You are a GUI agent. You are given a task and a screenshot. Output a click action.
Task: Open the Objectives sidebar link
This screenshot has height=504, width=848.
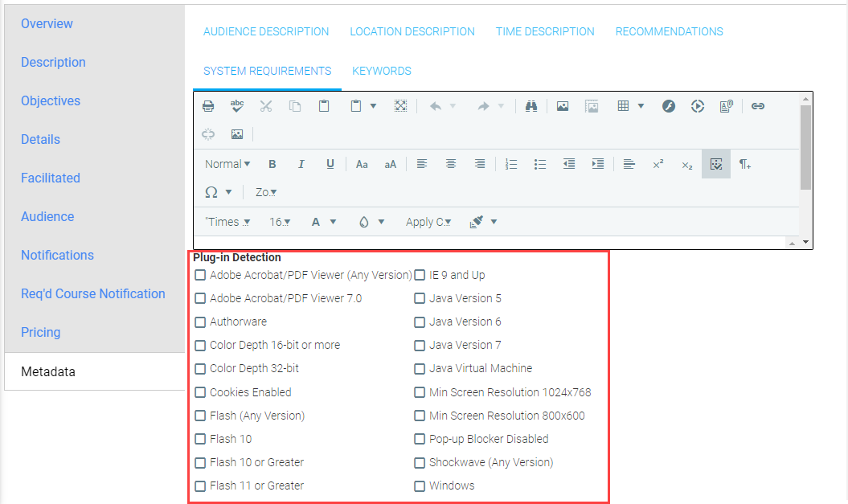51,100
